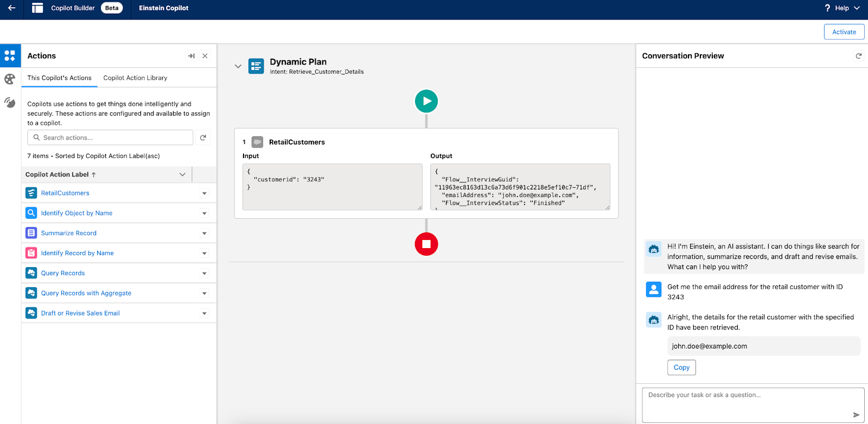
Task: Click the Summarize Record icon
Action: coord(31,233)
